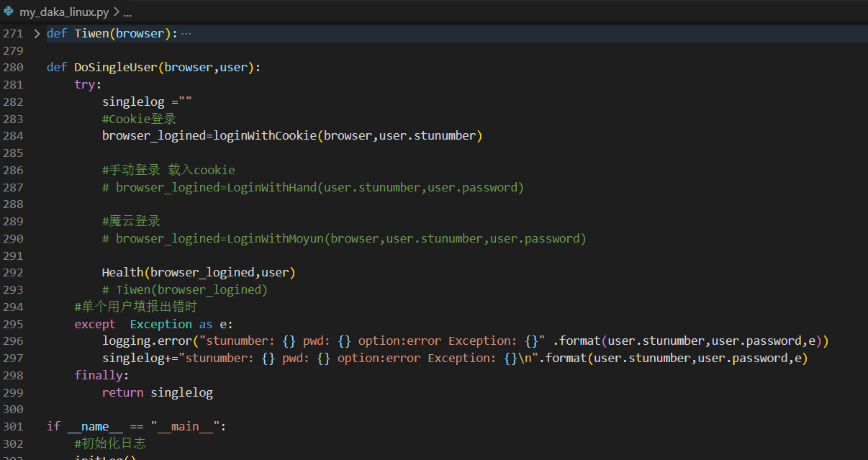Screen dimensions: 868x460
Task: Click the DoSingleUser function name
Action: [115, 67]
